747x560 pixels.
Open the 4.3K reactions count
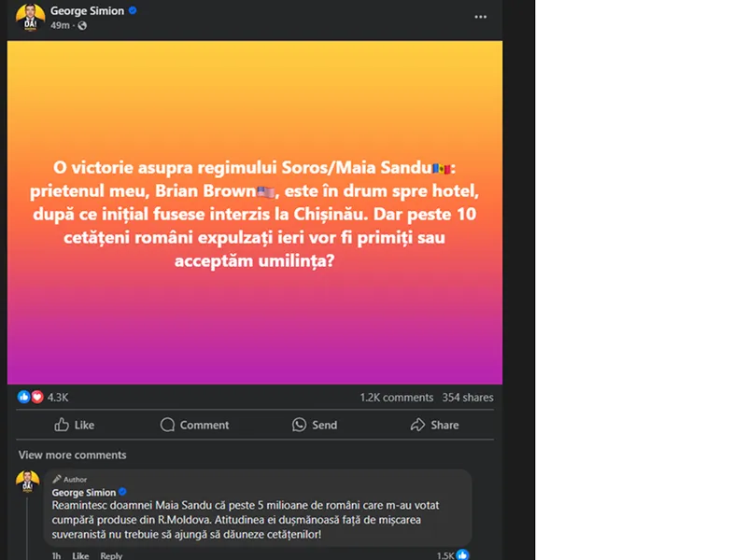pos(58,398)
